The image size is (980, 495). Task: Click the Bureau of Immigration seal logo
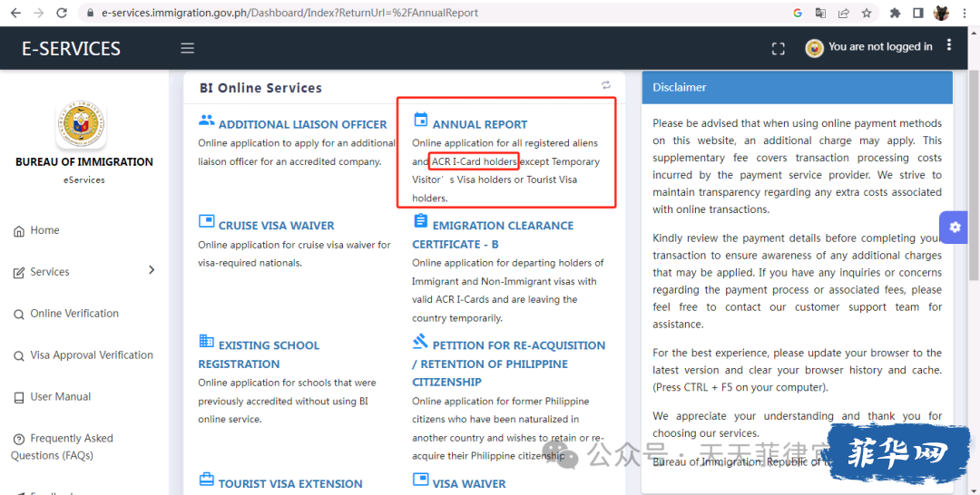pyautogui.click(x=81, y=125)
